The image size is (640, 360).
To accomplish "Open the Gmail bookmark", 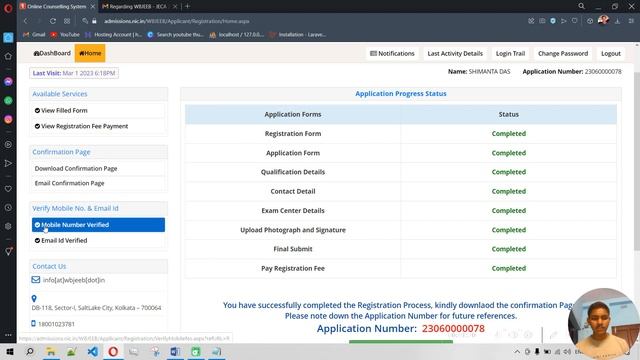I will coord(34,35).
